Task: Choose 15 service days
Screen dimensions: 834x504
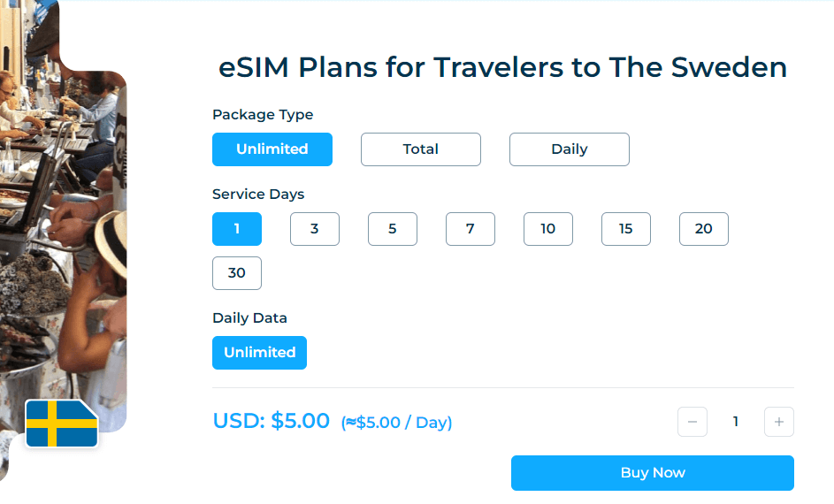Action: 626,229
